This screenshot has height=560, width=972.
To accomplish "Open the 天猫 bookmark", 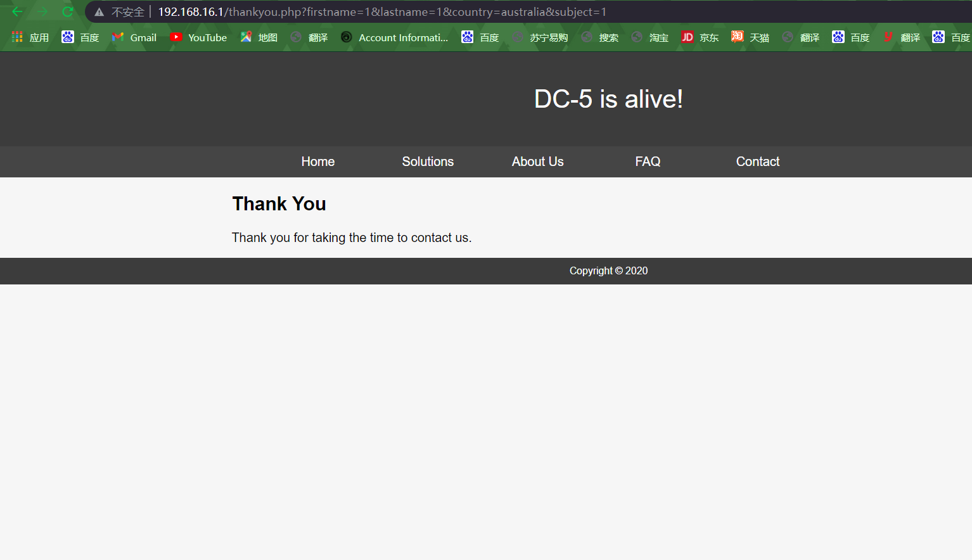I will click(x=750, y=37).
